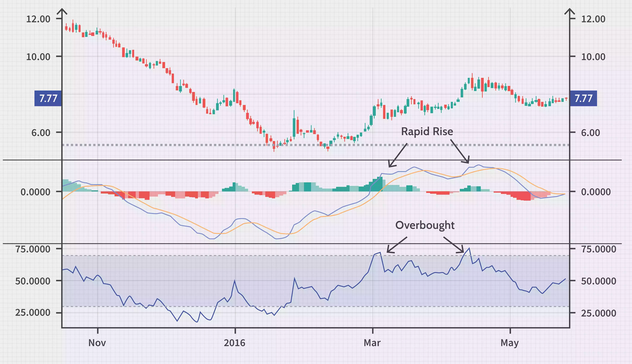Click the left 7.77 price label
The height and width of the screenshot is (364, 632).
[x=48, y=98]
